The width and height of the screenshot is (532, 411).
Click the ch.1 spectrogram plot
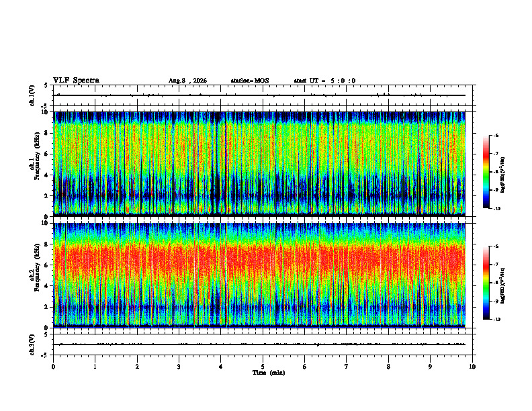click(259, 164)
